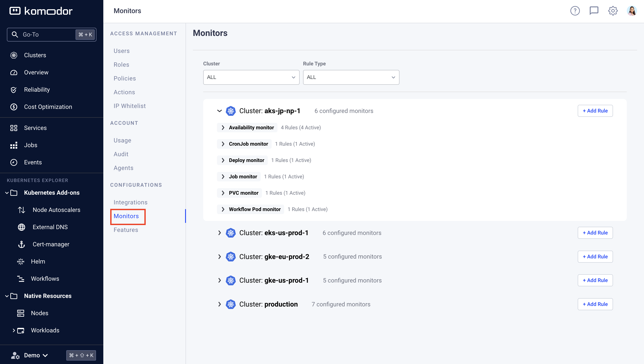This screenshot has width=644, height=364.
Task: Expand the Availability monitor rules
Action: coord(223,128)
